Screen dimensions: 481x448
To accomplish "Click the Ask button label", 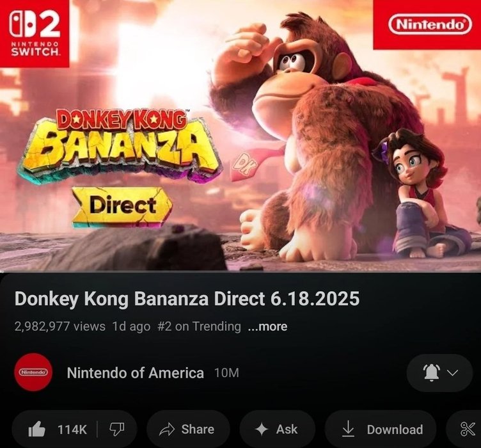I will (x=287, y=429).
